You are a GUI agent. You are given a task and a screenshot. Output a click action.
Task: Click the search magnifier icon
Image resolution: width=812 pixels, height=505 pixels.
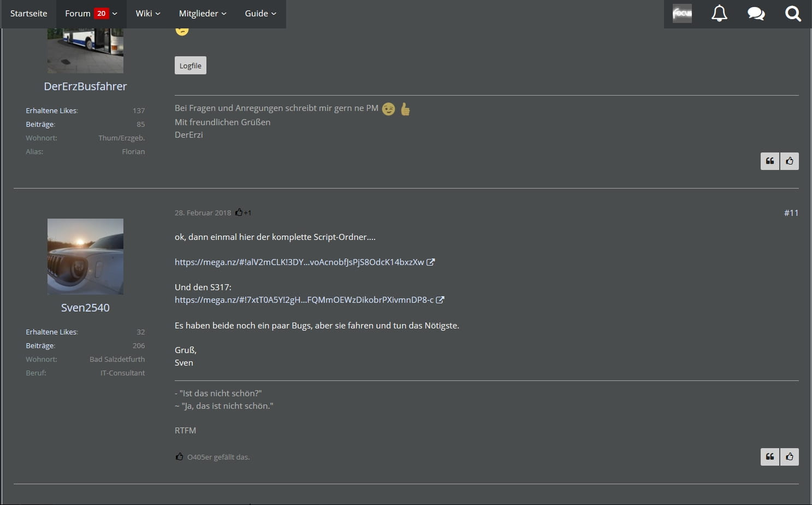point(793,14)
